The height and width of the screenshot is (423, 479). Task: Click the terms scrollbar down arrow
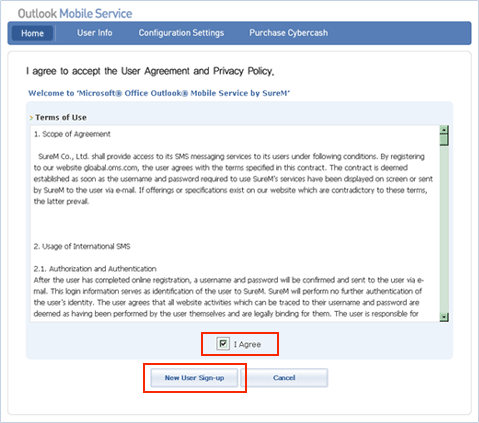(444, 317)
